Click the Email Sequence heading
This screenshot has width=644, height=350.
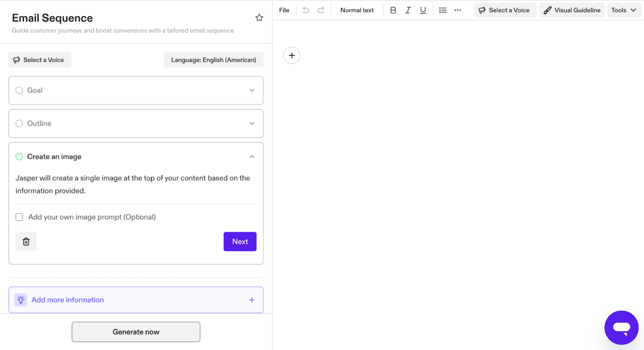pos(52,18)
